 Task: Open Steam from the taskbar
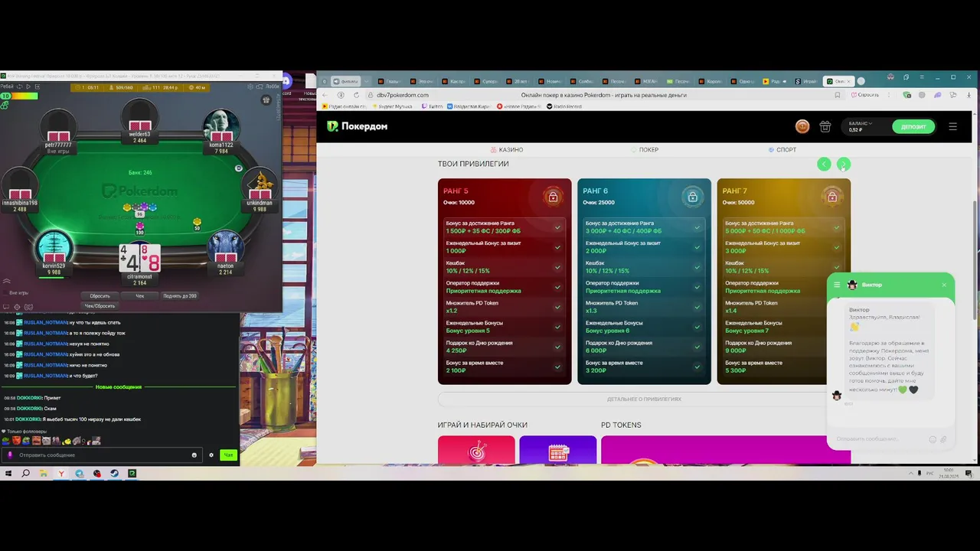click(114, 474)
